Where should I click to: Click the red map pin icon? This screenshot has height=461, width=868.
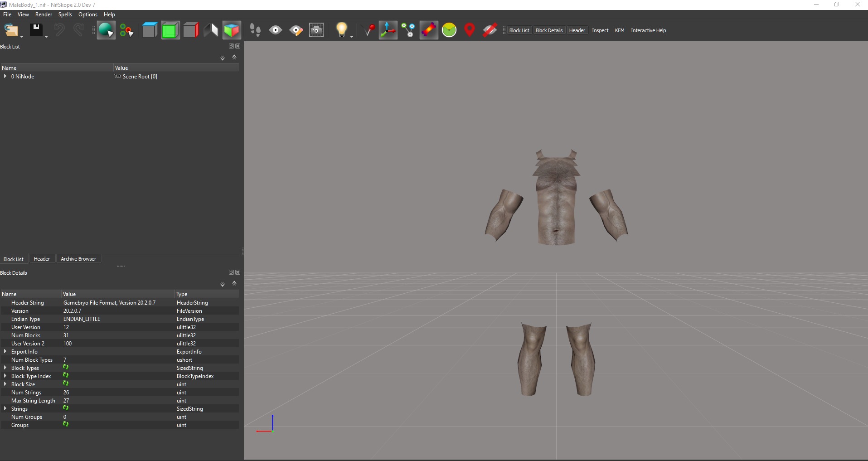(470, 30)
